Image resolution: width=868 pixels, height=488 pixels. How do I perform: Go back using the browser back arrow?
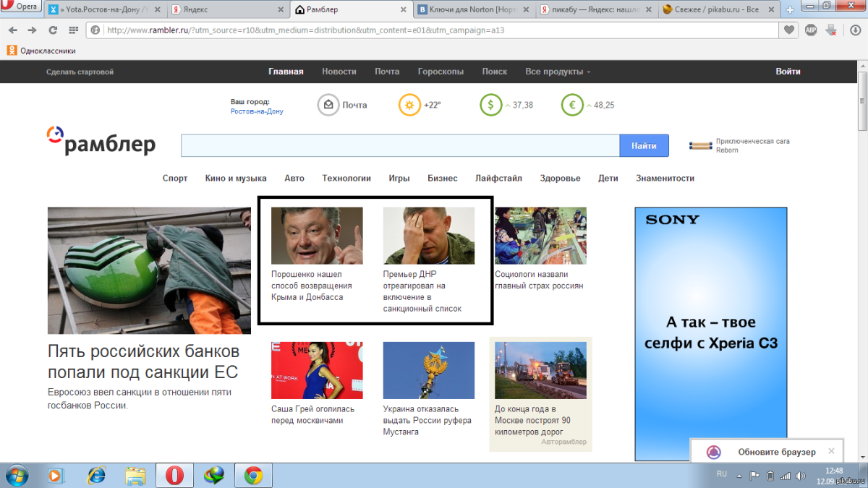click(12, 30)
